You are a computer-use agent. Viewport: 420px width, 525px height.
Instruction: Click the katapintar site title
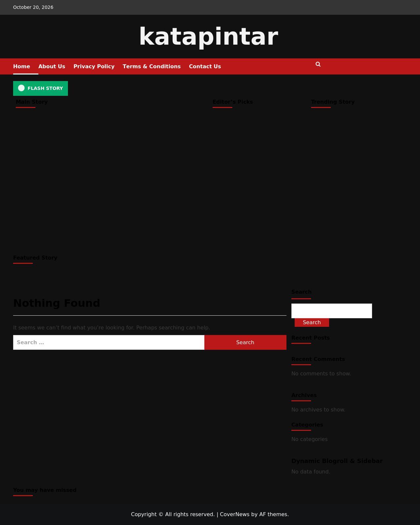click(209, 36)
